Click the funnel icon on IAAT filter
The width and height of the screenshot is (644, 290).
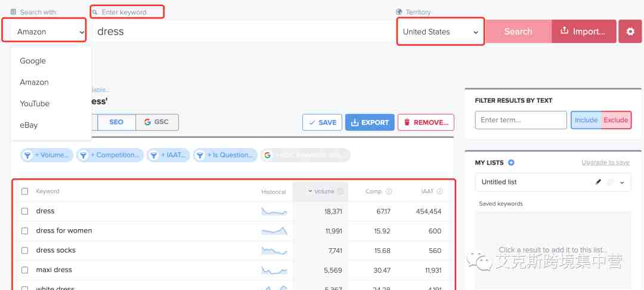tap(154, 155)
